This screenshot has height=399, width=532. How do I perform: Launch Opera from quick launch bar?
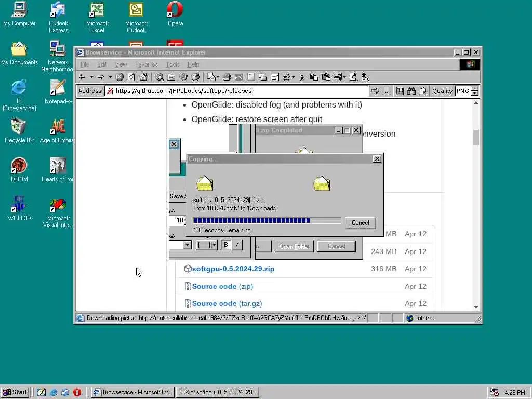77,392
